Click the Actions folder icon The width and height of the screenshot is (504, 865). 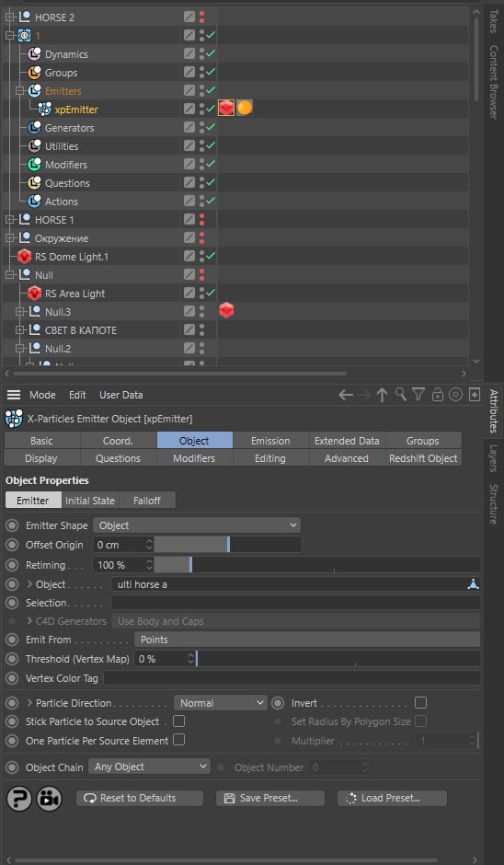(x=35, y=202)
